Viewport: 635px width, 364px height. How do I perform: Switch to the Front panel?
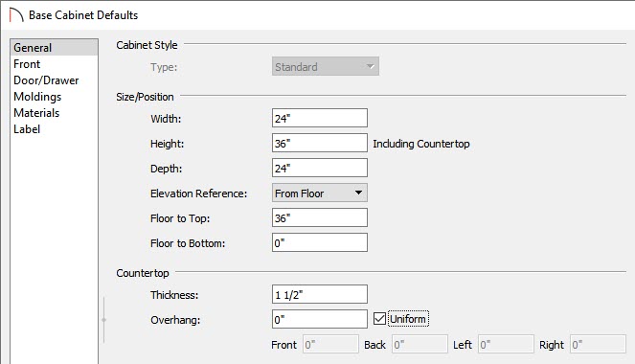(27, 64)
